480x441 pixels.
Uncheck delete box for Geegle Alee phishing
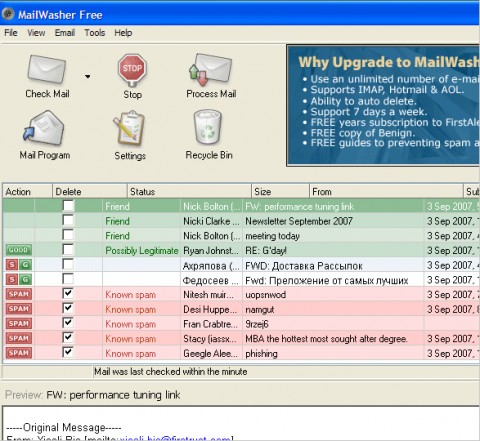point(68,352)
